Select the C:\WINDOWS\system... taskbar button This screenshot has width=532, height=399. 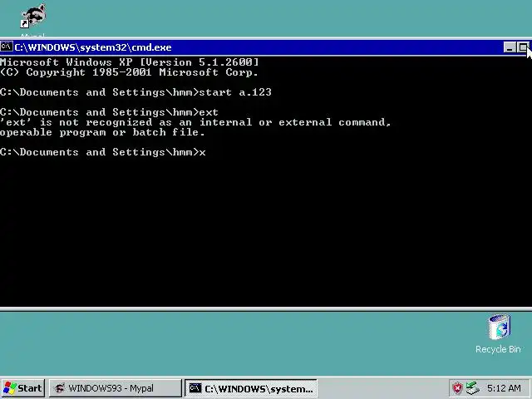tap(251, 388)
